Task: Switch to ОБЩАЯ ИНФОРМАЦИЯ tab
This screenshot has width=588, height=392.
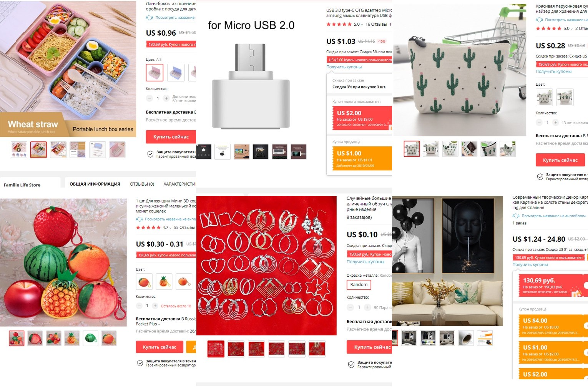Action: [x=95, y=184]
